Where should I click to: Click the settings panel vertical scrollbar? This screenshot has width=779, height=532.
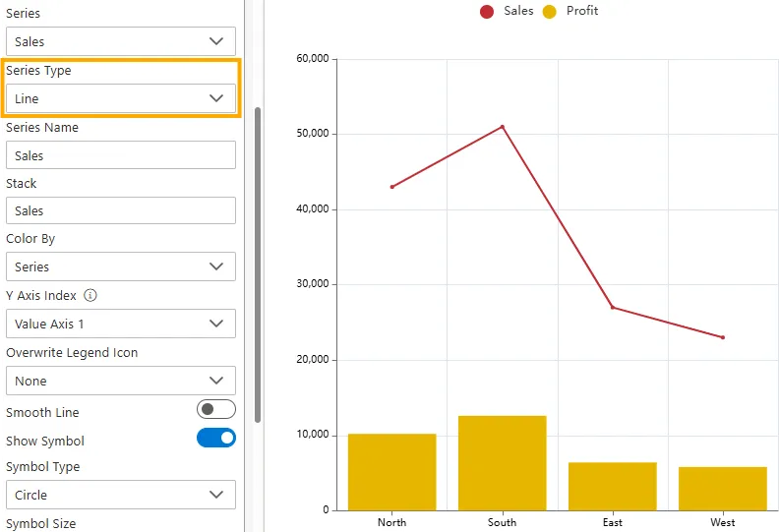pos(258,266)
